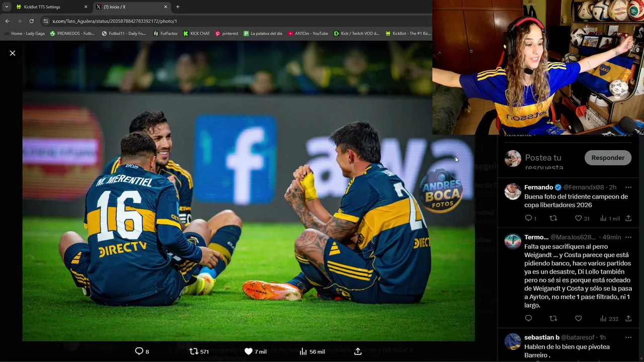Open more options on sebastian b's reply
Screen dimensions: 644x362
click(x=628, y=337)
